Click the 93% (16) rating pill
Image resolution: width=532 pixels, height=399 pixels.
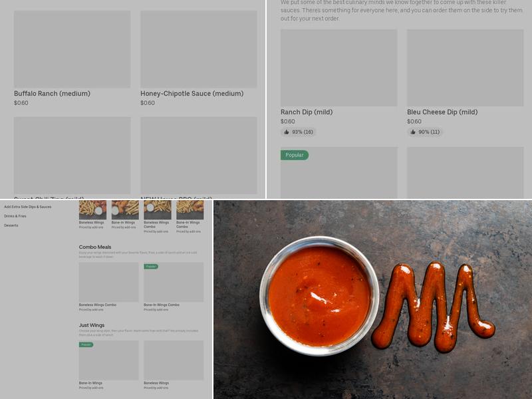(299, 132)
